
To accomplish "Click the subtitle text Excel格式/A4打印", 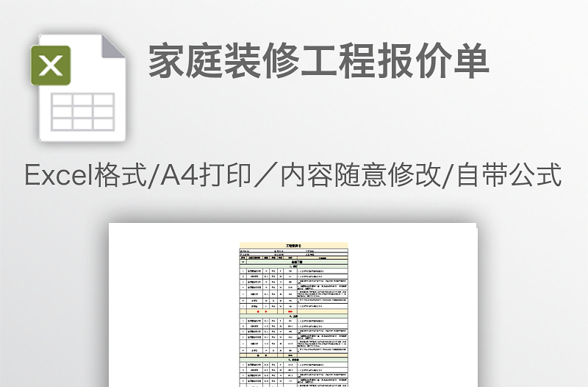I will (137, 174).
